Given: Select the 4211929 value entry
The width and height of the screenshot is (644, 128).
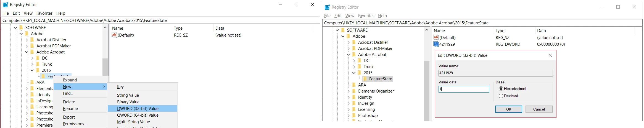Looking at the screenshot, I should tap(447, 44).
